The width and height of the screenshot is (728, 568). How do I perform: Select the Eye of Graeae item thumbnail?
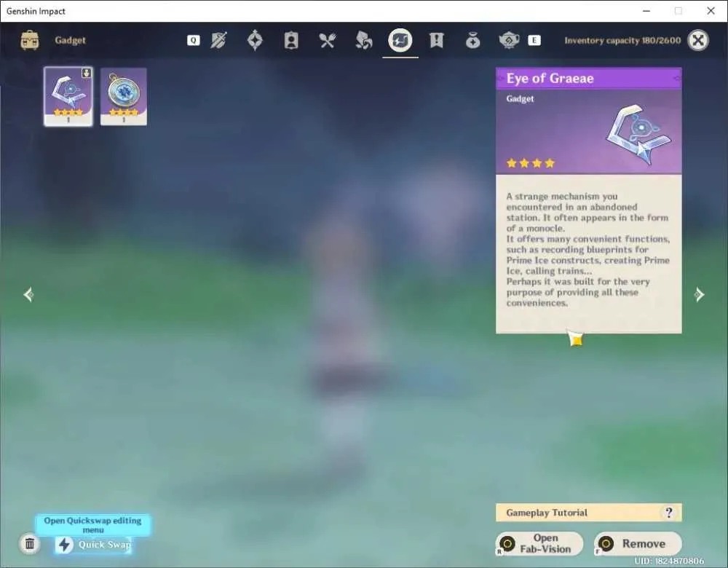click(x=68, y=97)
